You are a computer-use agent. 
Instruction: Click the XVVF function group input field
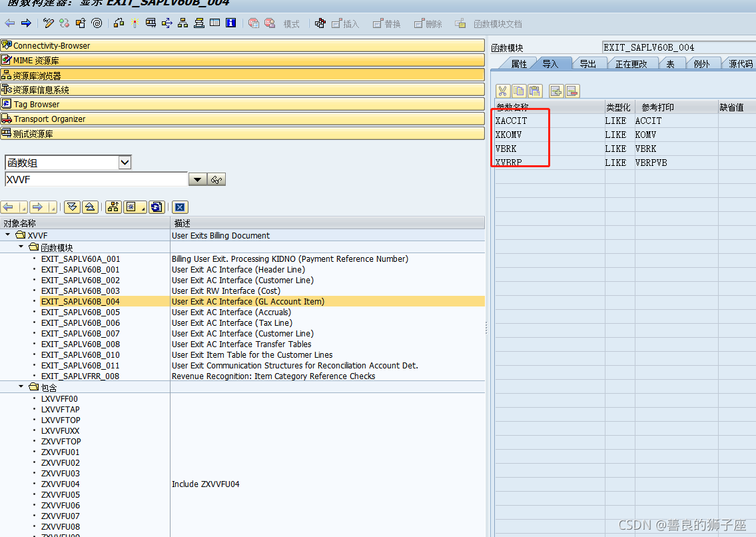coord(96,179)
